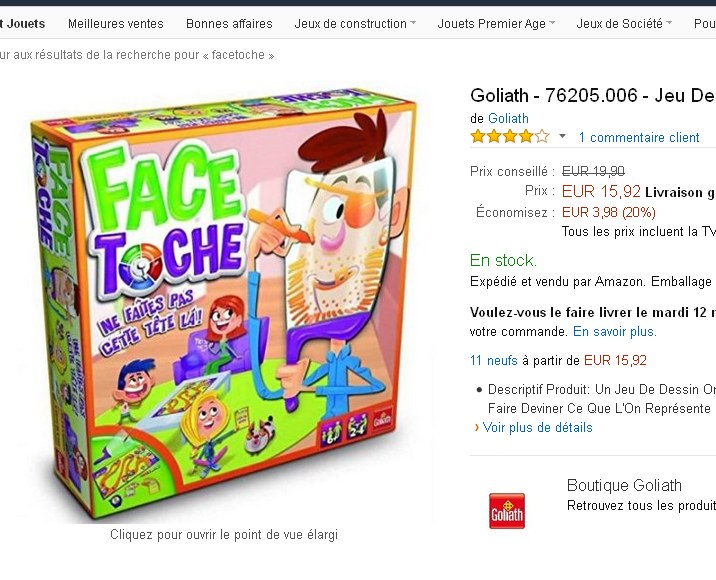The image size is (716, 580).
Task: Open the Jouets category tab
Action: pyautogui.click(x=23, y=24)
